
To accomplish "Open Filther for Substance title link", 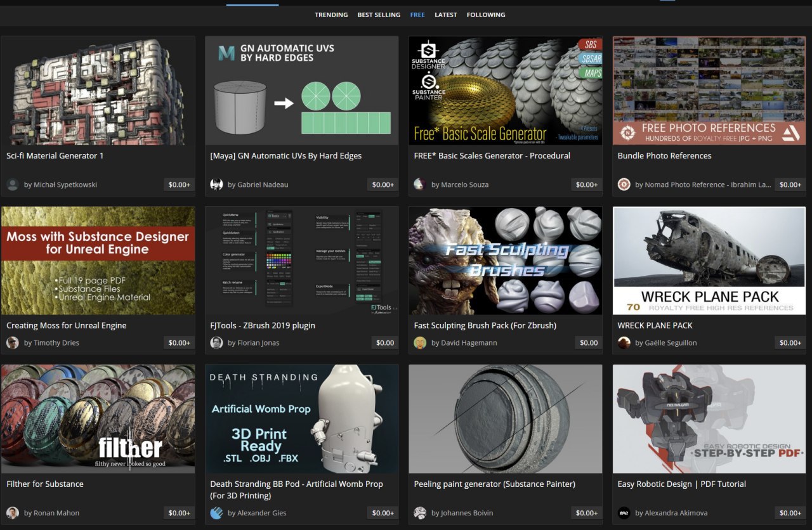I will click(45, 484).
